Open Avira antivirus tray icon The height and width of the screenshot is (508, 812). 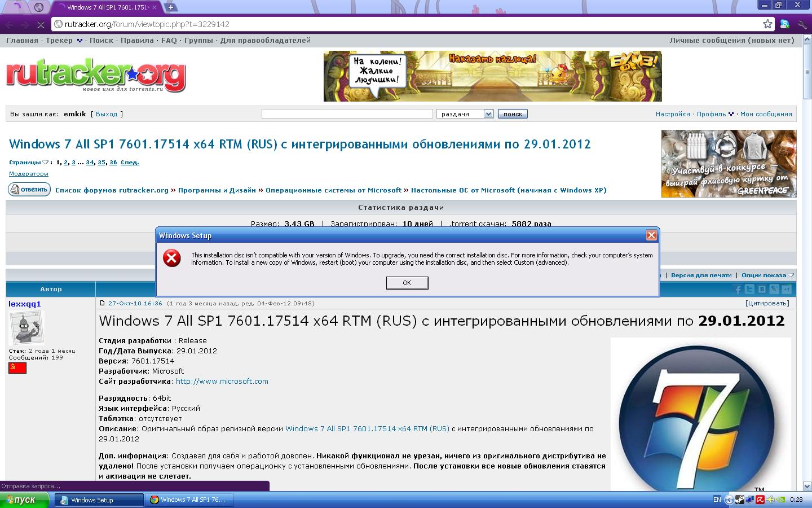(x=760, y=500)
